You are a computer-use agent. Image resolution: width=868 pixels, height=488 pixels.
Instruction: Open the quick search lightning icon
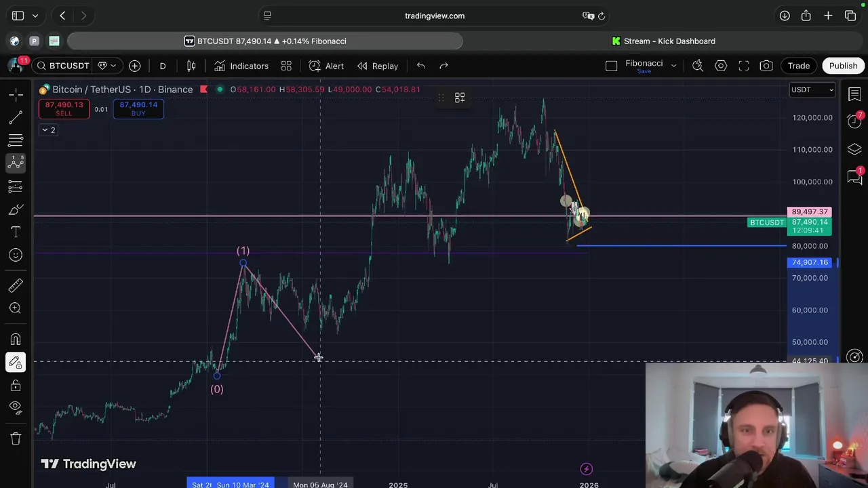click(698, 66)
